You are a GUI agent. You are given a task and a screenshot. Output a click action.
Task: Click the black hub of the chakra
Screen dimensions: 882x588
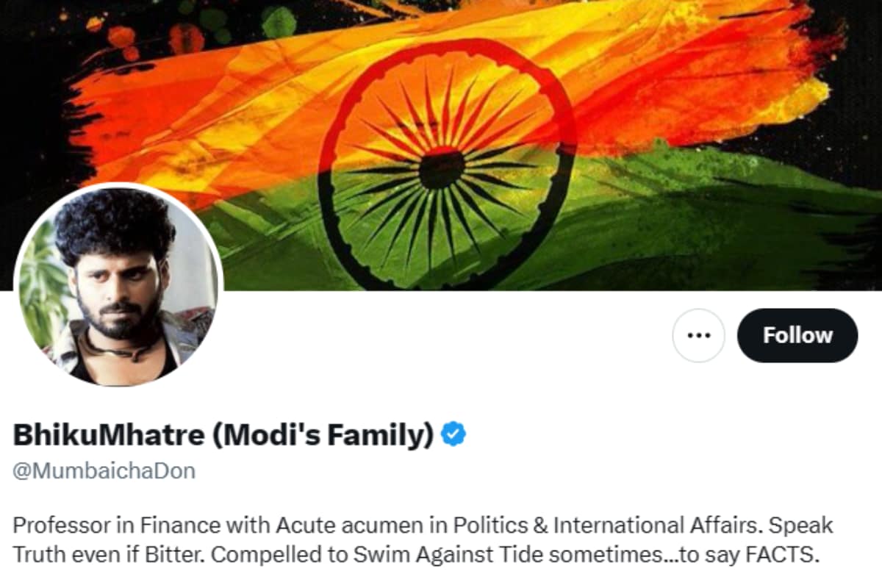pos(442,169)
